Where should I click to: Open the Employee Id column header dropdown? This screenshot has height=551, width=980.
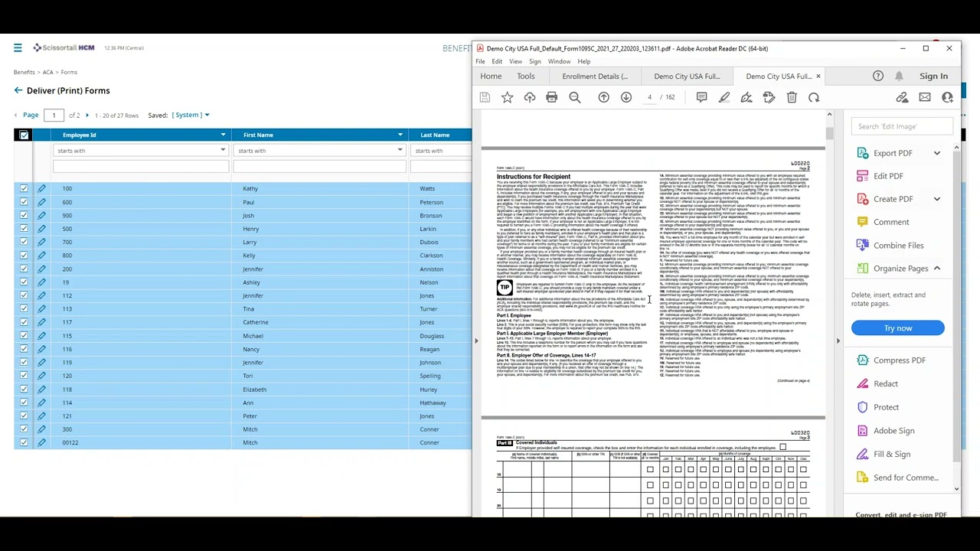(x=223, y=135)
